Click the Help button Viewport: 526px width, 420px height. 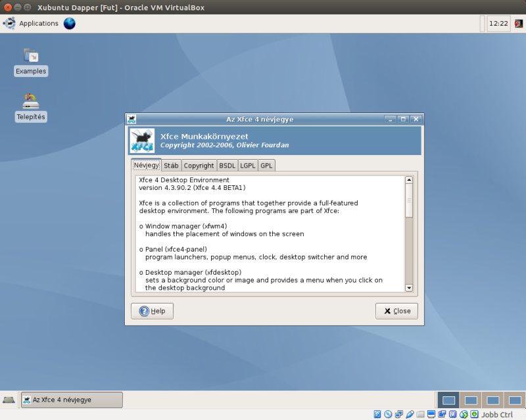tap(153, 311)
